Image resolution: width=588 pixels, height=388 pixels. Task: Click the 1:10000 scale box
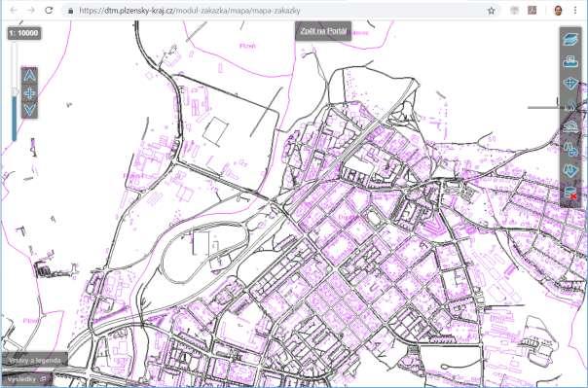pos(24,33)
